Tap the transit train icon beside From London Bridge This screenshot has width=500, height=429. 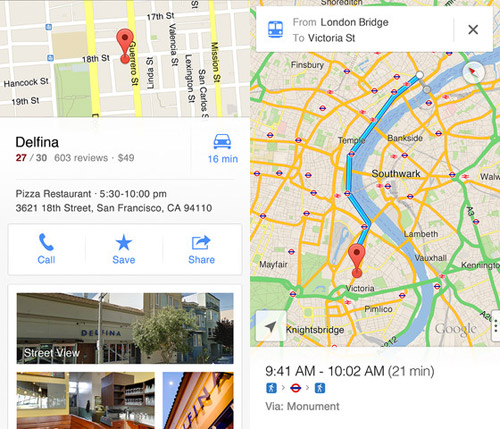(276, 29)
